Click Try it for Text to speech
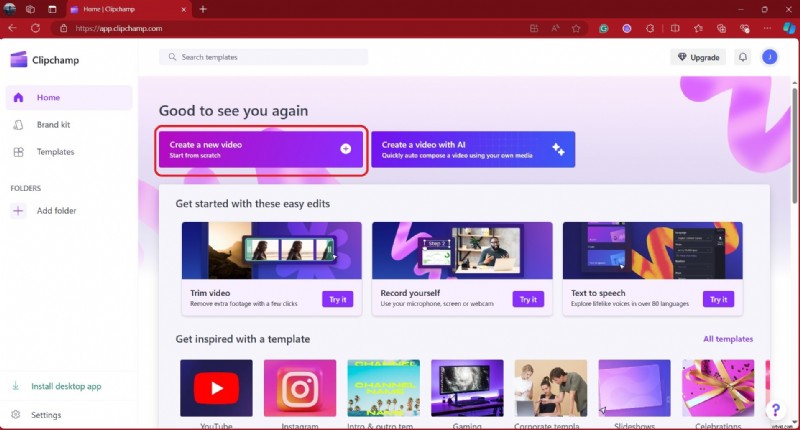 click(x=718, y=299)
